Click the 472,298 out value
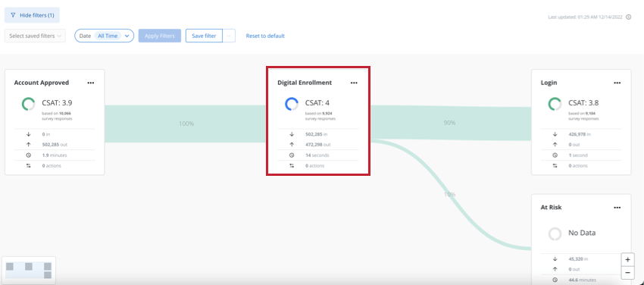The height and width of the screenshot is (285, 644). (x=318, y=145)
